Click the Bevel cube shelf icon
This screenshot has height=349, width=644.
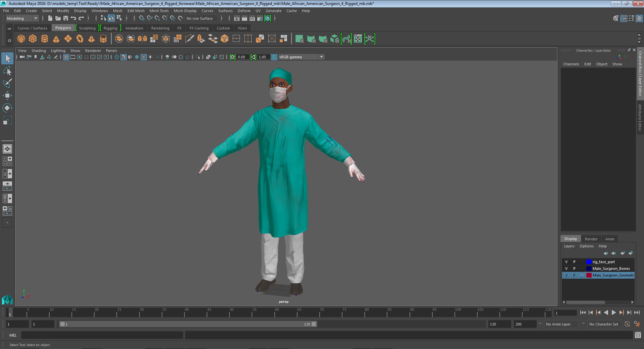point(225,39)
